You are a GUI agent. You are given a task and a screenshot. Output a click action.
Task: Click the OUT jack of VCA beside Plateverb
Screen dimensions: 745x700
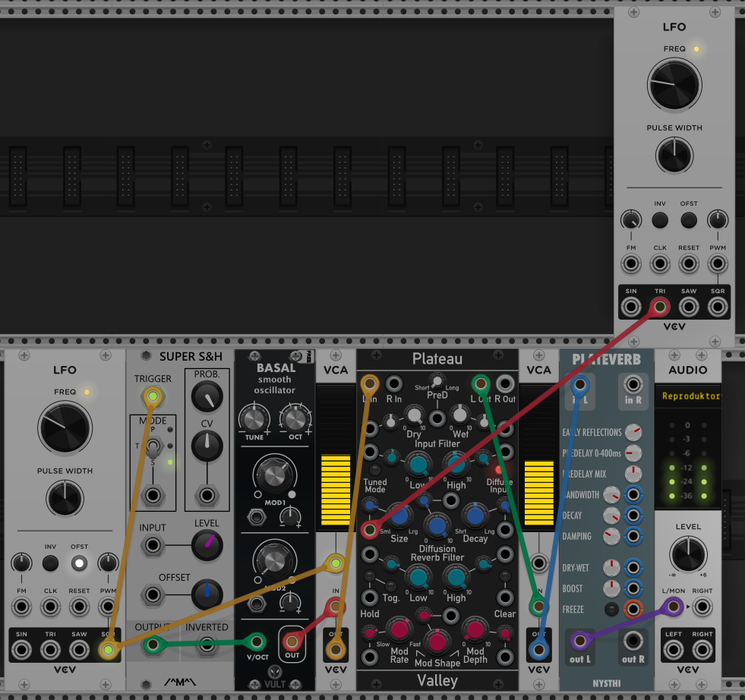click(538, 650)
